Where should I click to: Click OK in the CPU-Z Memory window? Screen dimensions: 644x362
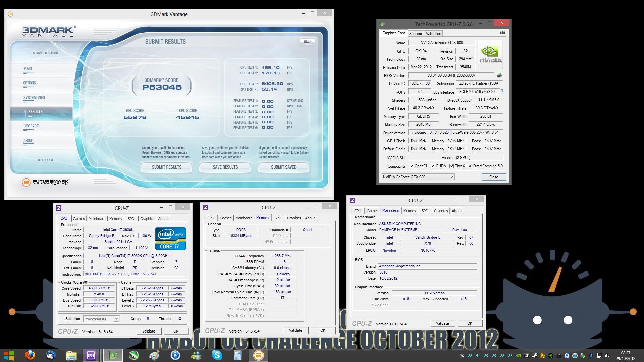tap(323, 330)
